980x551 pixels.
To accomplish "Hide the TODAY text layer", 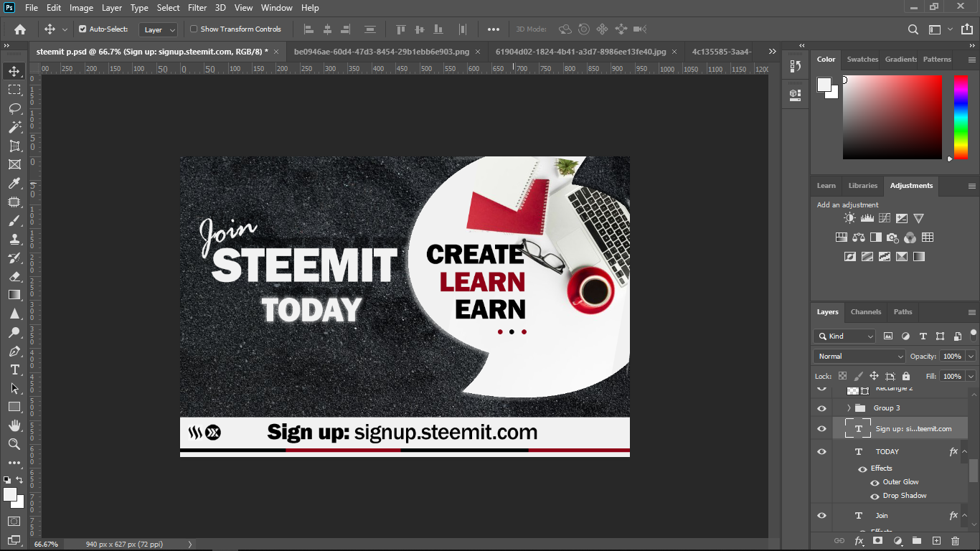I will [x=821, y=452].
